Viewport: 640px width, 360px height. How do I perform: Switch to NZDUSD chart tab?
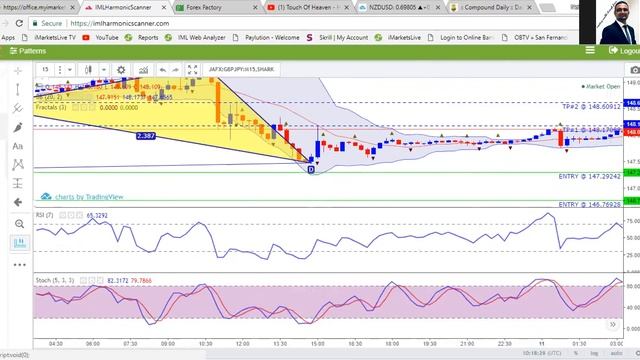pyautogui.click(x=398, y=7)
